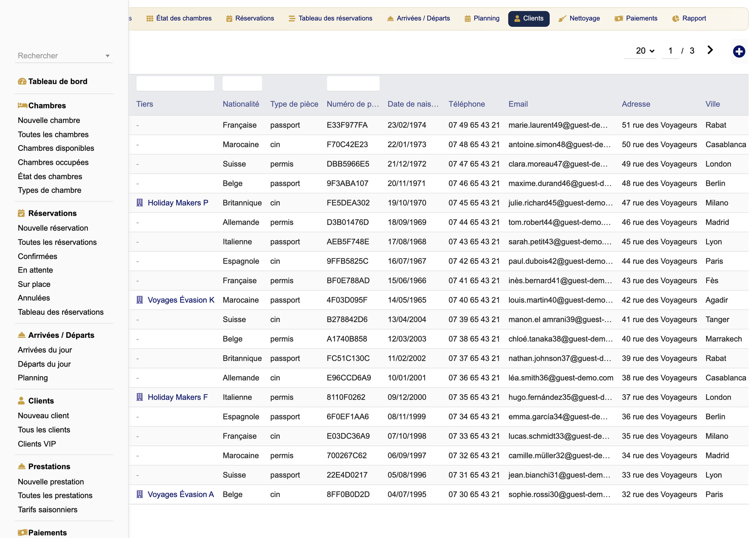Open Voyages Évasion K tiers link

coord(181,300)
